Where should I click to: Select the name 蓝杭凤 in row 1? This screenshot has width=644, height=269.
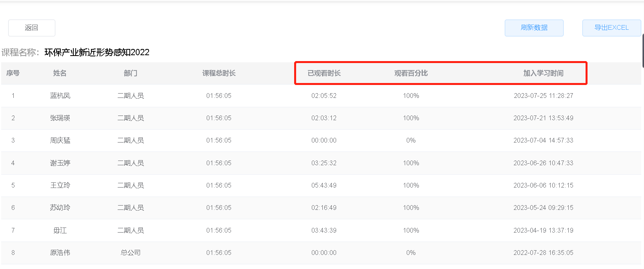[60, 96]
